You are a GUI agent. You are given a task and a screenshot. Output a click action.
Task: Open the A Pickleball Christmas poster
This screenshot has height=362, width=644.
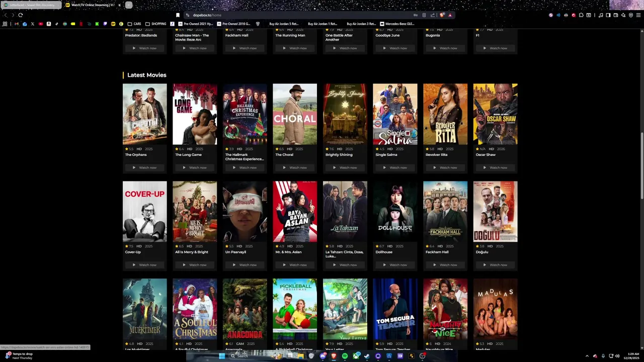295,309
